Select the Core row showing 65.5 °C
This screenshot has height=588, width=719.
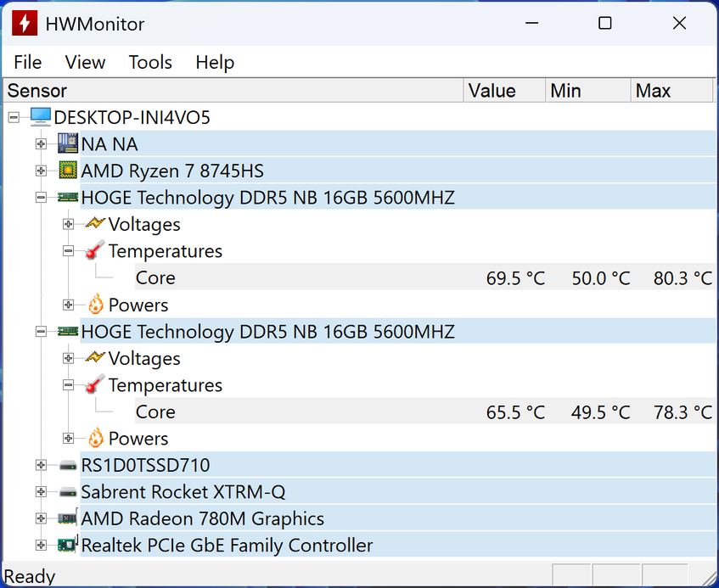425,412
